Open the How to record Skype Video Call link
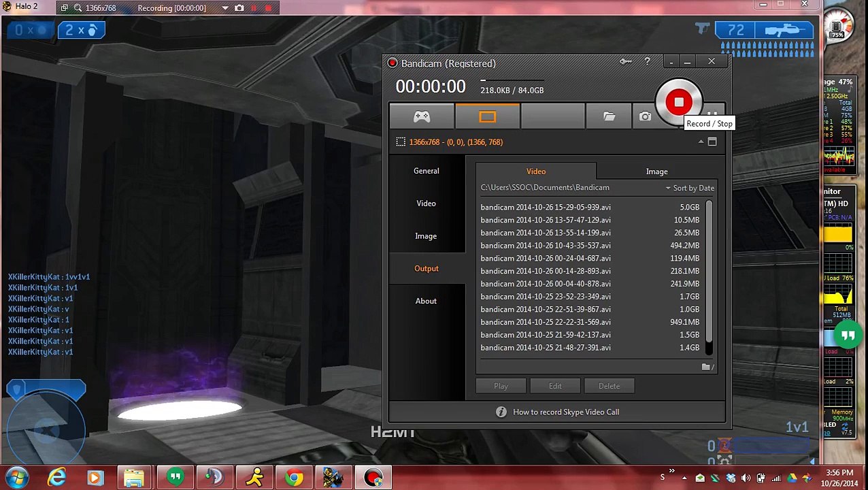The image size is (868, 490). tap(566, 412)
